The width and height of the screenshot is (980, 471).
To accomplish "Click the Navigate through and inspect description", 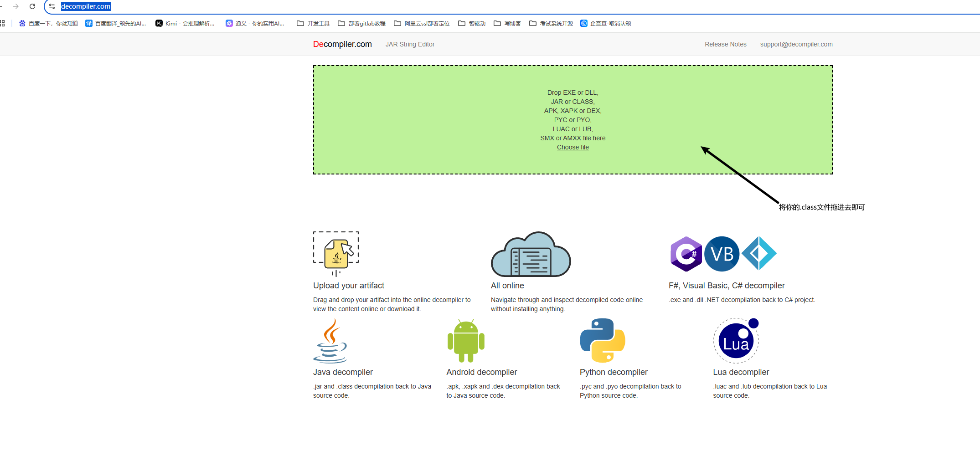I will pyautogui.click(x=567, y=304).
